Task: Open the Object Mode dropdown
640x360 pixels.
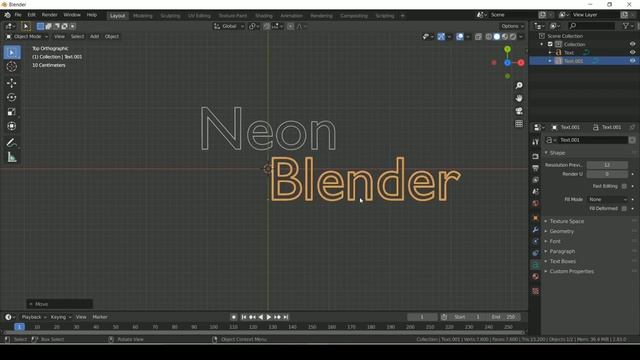Action: tap(27, 37)
